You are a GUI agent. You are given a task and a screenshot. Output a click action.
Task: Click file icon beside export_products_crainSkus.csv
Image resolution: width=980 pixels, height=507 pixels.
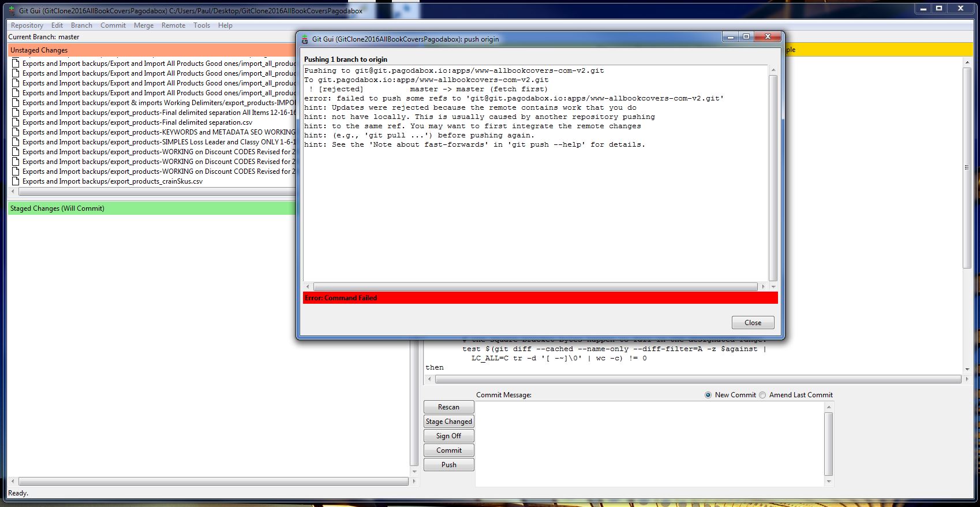click(x=16, y=181)
